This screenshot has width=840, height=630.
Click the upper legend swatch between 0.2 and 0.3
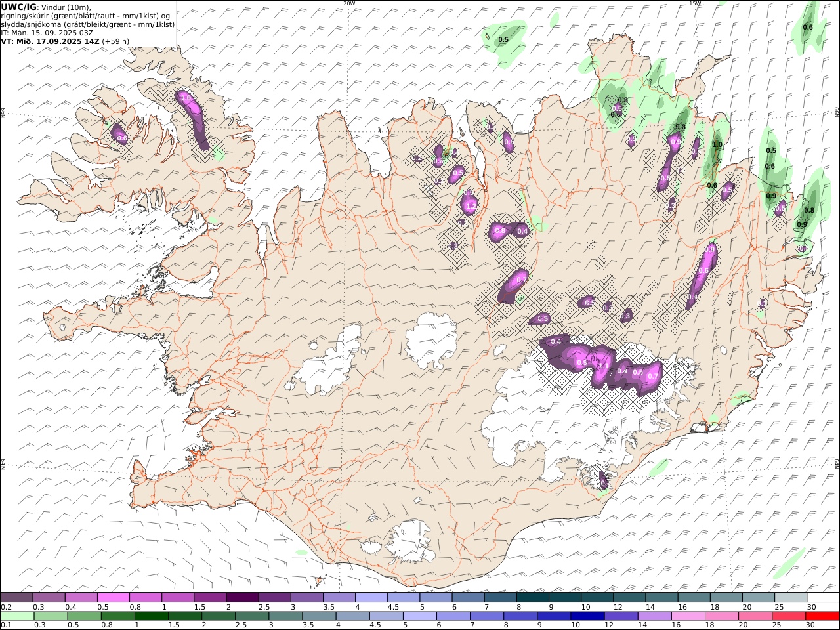click(x=17, y=597)
